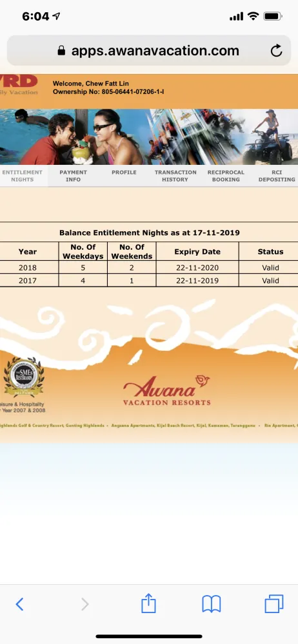Switch to the Profile tab

point(124,173)
